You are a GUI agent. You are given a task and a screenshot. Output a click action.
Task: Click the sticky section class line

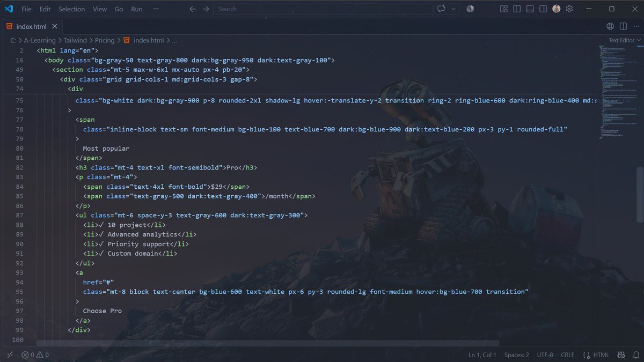tap(151, 70)
